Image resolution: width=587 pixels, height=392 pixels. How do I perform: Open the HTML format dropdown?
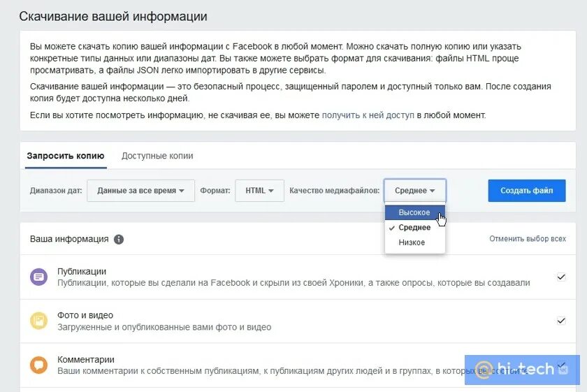259,191
